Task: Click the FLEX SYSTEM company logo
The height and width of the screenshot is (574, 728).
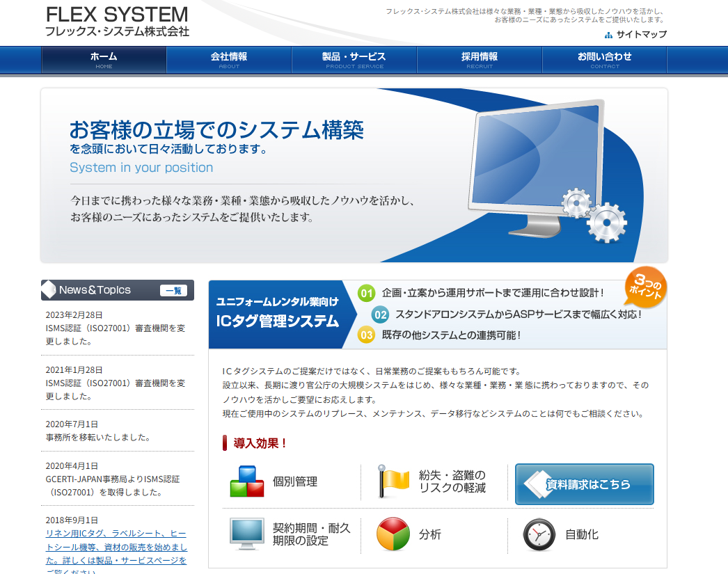Action: (117, 22)
